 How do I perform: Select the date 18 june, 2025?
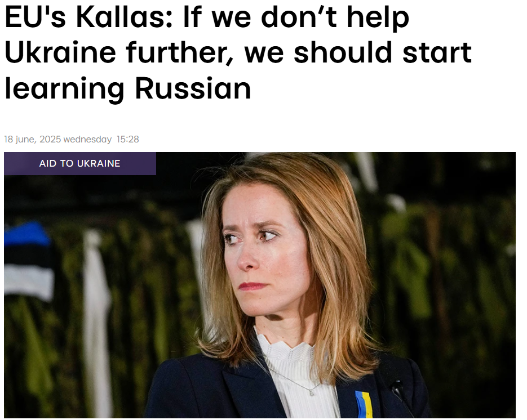tap(33, 139)
